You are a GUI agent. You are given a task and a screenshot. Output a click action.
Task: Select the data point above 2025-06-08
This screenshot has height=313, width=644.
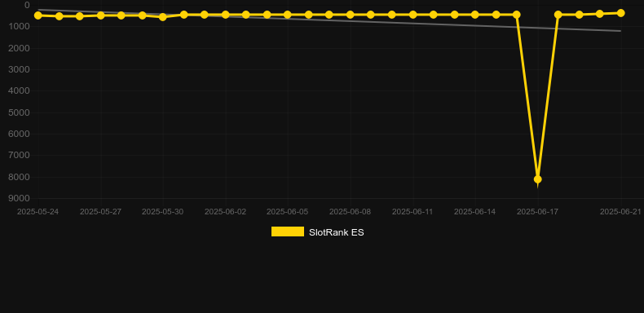click(351, 15)
